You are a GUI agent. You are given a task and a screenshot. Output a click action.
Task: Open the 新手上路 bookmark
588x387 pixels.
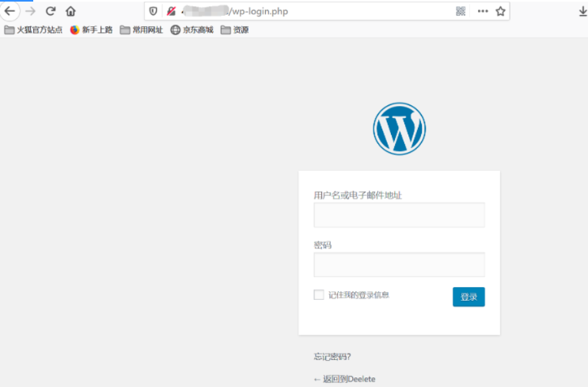91,30
